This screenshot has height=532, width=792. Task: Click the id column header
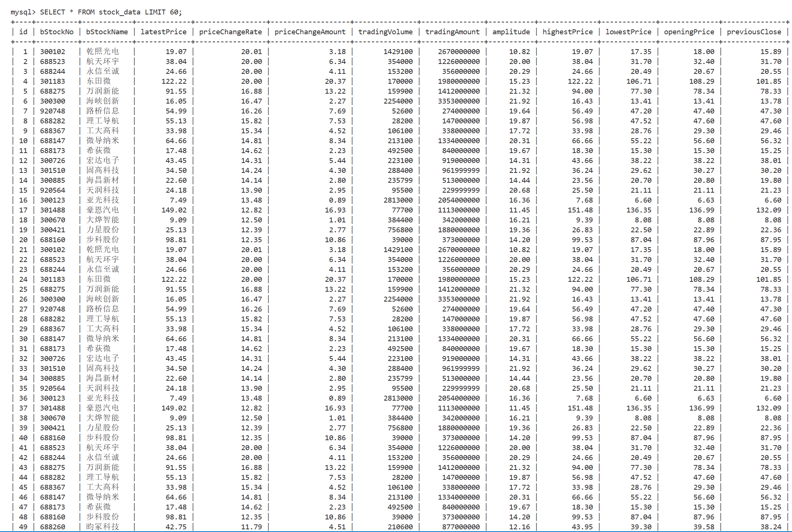(x=24, y=32)
